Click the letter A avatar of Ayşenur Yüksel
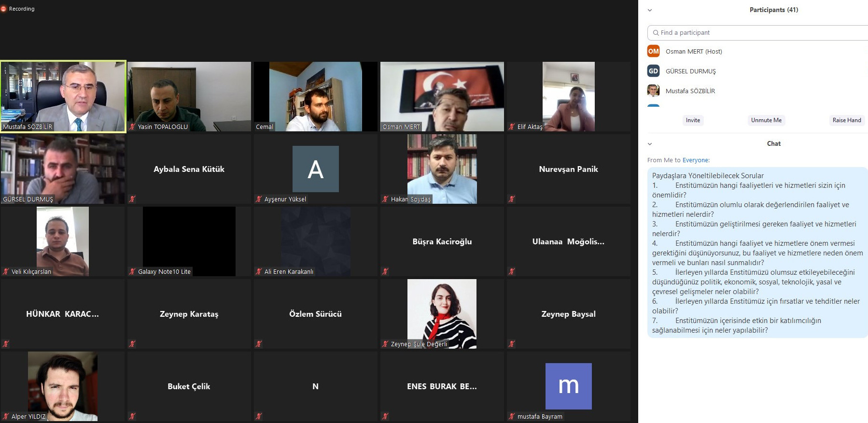 pyautogui.click(x=315, y=169)
